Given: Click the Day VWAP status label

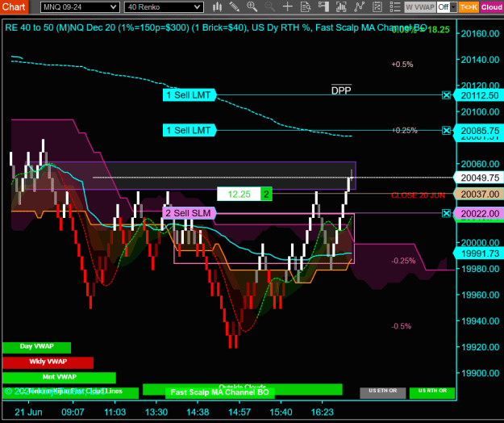Looking at the screenshot, I should [36, 347].
